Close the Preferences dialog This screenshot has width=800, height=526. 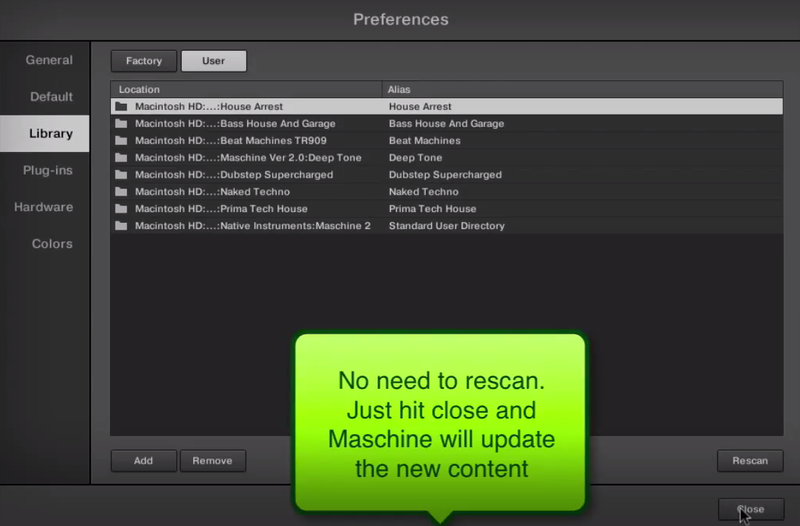tap(751, 509)
